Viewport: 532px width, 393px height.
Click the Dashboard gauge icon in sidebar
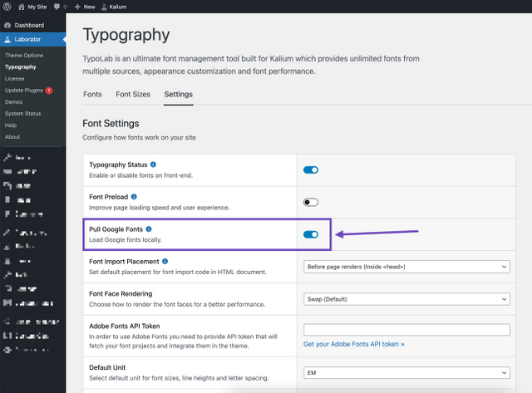click(7, 25)
